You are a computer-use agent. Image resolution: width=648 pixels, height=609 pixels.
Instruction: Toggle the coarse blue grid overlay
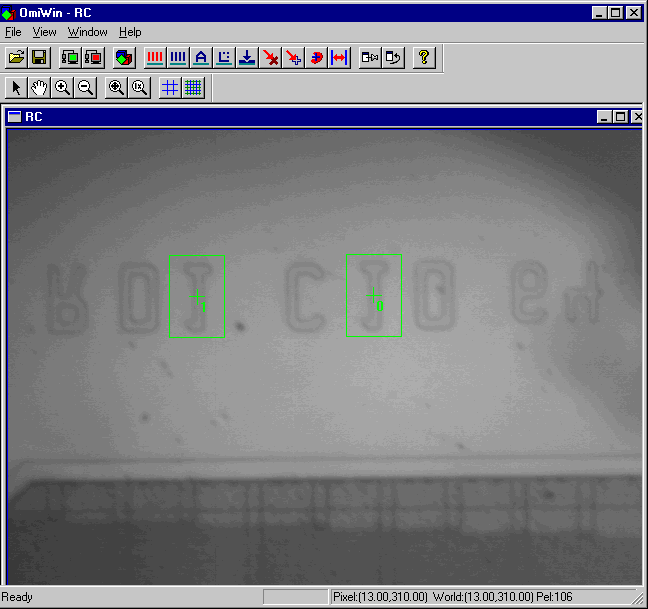click(170, 88)
